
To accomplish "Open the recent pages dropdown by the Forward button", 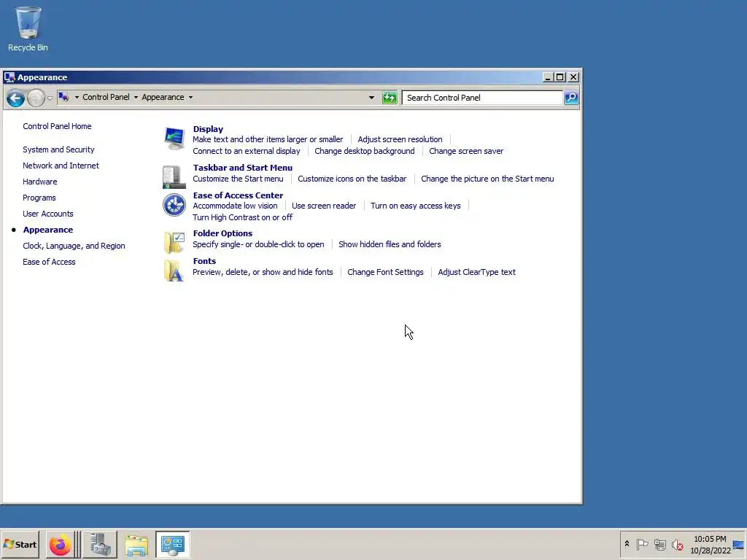I will click(50, 98).
